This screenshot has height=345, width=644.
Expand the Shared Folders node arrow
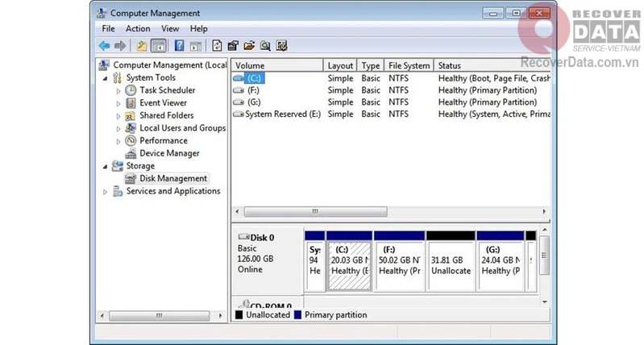coord(118,116)
